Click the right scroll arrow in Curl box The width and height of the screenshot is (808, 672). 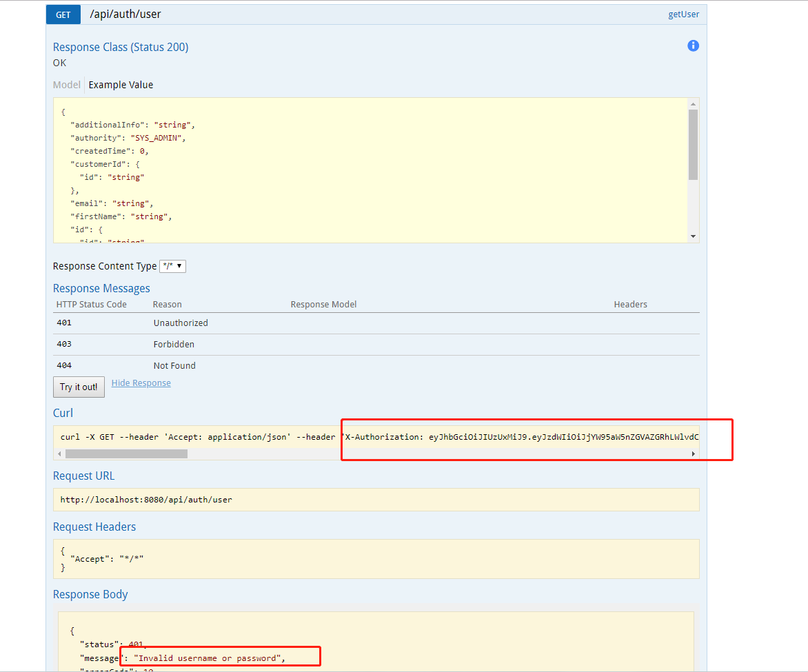tap(694, 454)
